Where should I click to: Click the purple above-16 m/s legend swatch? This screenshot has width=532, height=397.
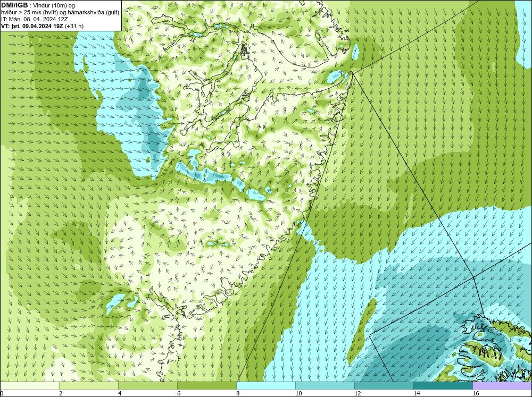(502, 385)
